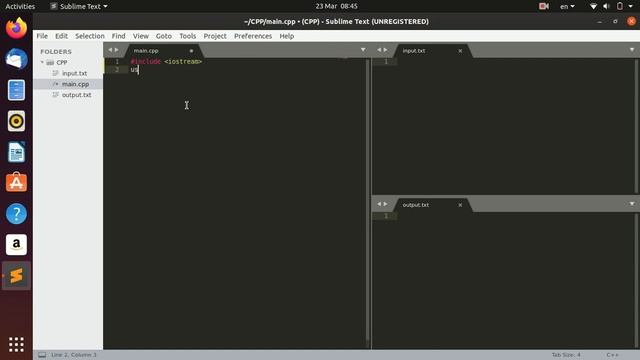Open the volume speaker icon
640x360 pixels.
pos(607,6)
